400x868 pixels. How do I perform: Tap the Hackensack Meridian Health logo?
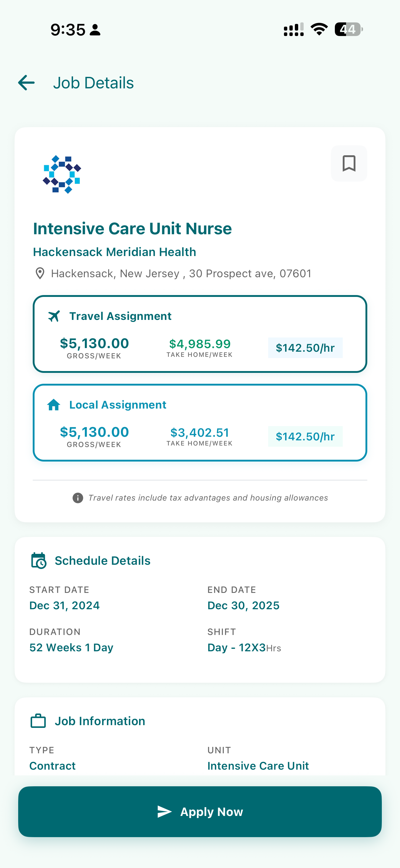(62, 174)
